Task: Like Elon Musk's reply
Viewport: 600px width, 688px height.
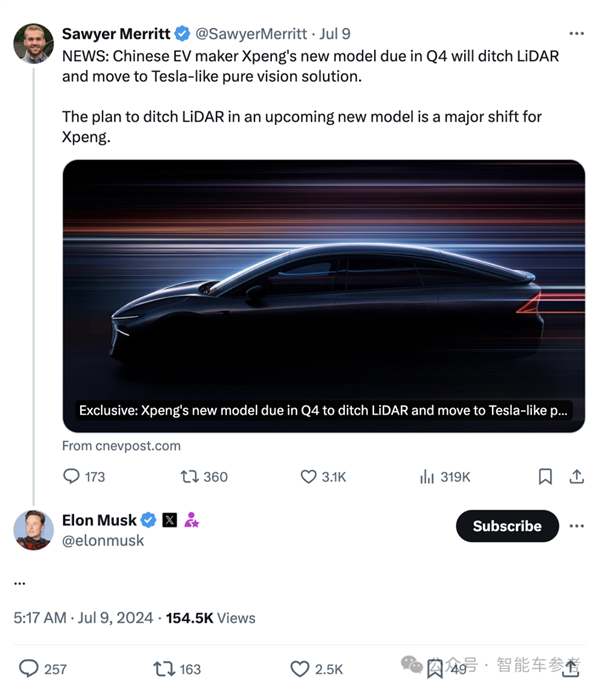Action: coord(300,668)
